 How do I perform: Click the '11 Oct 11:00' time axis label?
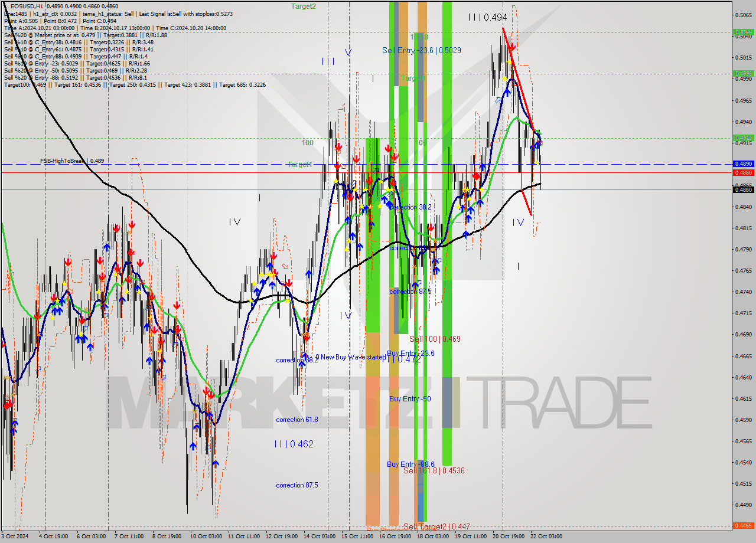pos(244,537)
